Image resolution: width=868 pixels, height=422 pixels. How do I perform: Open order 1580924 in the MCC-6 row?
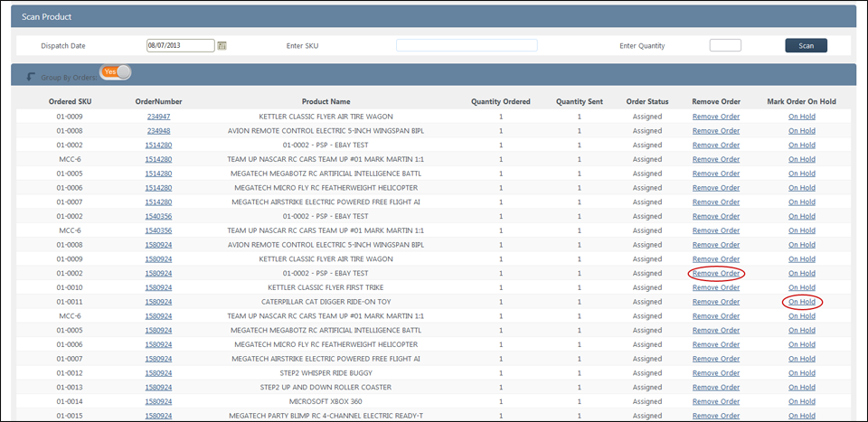[158, 316]
